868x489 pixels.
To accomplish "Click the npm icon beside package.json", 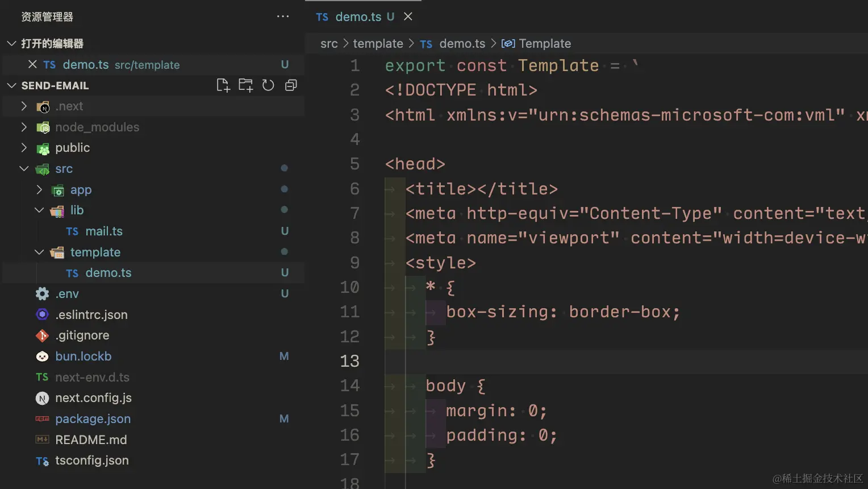I will point(42,419).
